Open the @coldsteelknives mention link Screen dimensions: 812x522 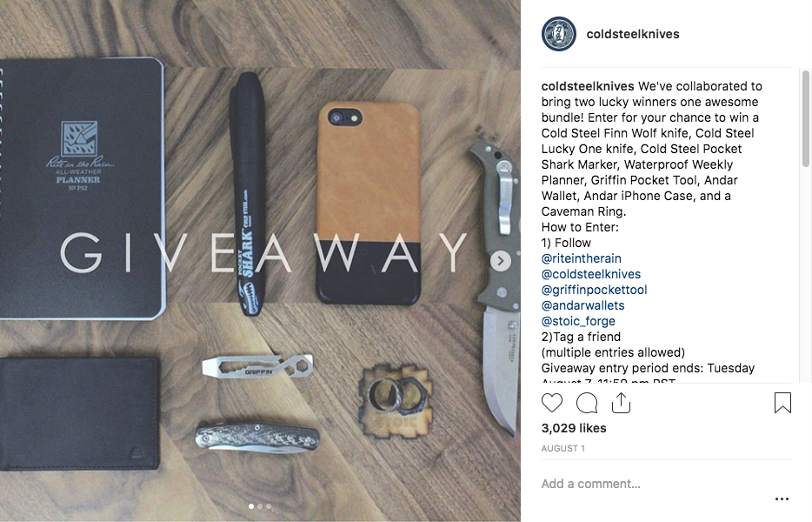(x=591, y=274)
